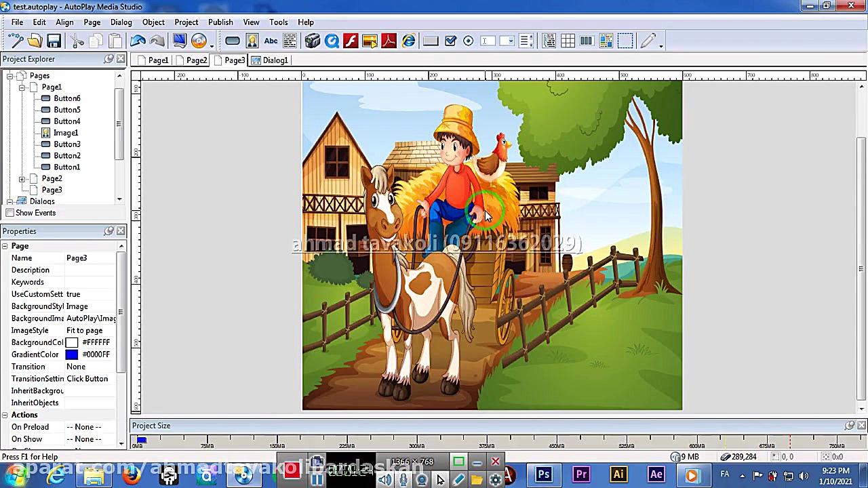868x488 pixels.
Task: Insert a CheckBox object from toolbar
Action: tap(450, 41)
